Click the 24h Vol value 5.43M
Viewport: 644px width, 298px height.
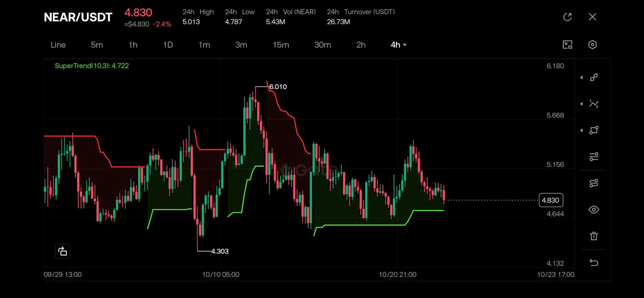[x=276, y=22]
